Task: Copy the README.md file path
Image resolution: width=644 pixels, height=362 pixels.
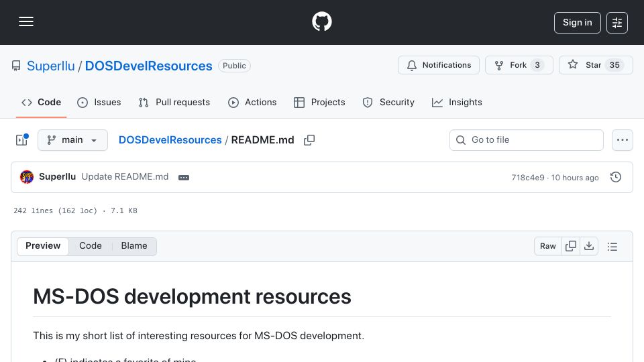Action: pos(309,140)
